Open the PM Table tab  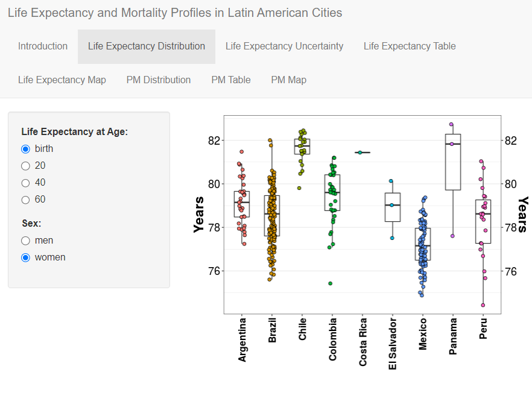pos(231,80)
